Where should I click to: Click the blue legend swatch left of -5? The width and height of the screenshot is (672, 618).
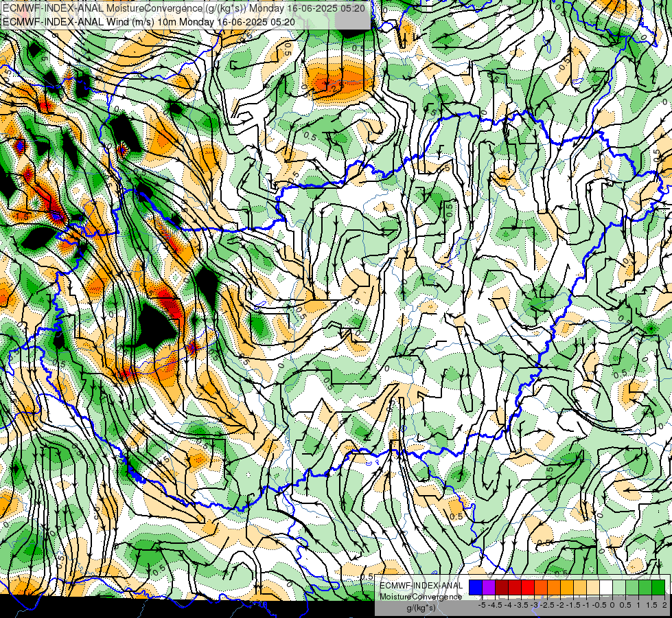coord(476,588)
